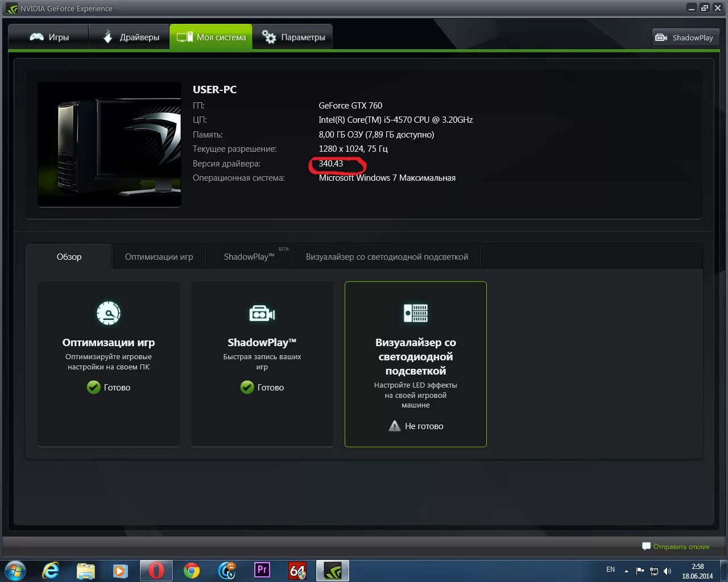The width and height of the screenshot is (728, 582).
Task: Launch Internet Explorer from the taskbar
Action: coord(51,571)
